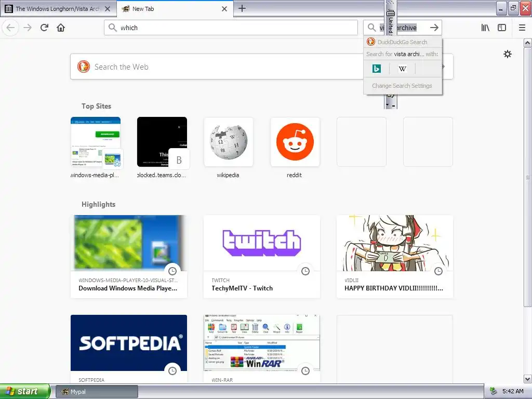The image size is (532, 399).
Task: Open the Windows start button
Action: 25,391
